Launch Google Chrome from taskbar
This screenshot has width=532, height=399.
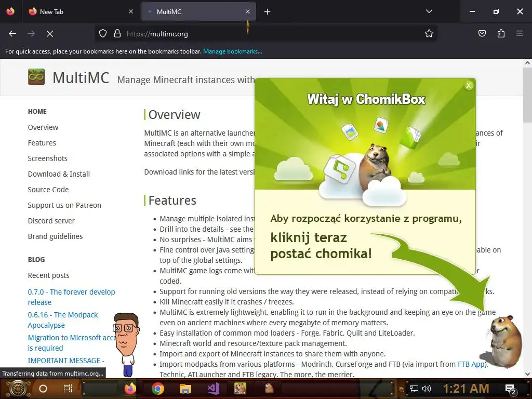coord(158,389)
